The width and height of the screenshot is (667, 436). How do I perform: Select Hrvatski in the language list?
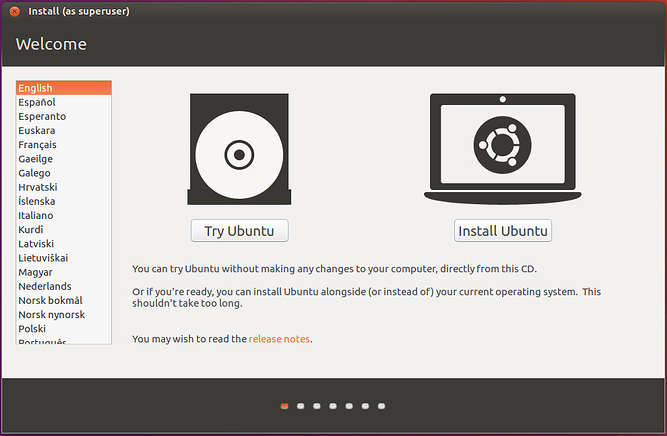tap(64, 187)
